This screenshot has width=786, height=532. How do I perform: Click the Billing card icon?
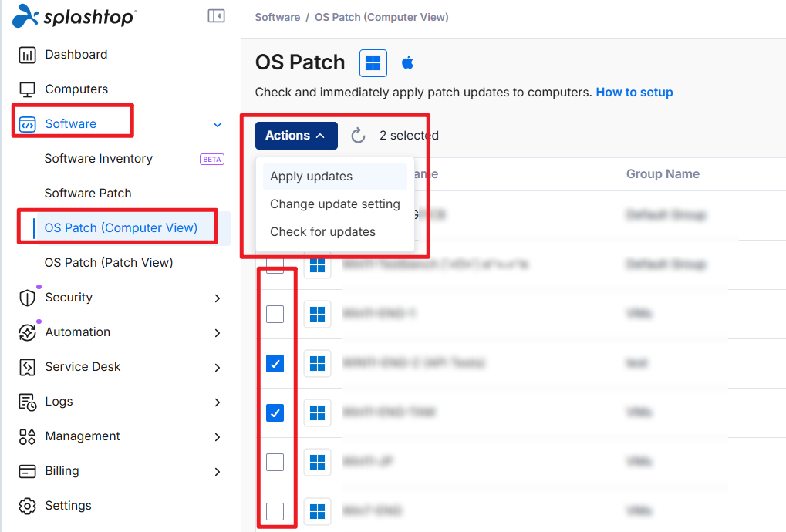(x=27, y=471)
